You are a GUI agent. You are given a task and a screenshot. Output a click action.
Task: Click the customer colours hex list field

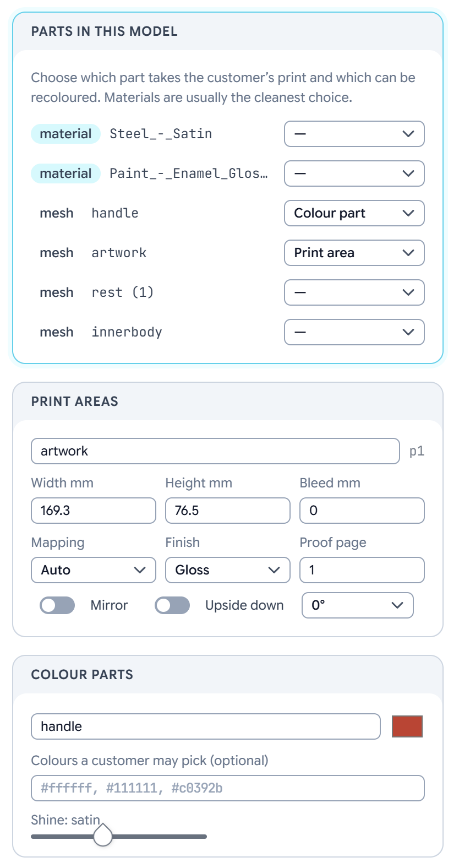coord(228,788)
